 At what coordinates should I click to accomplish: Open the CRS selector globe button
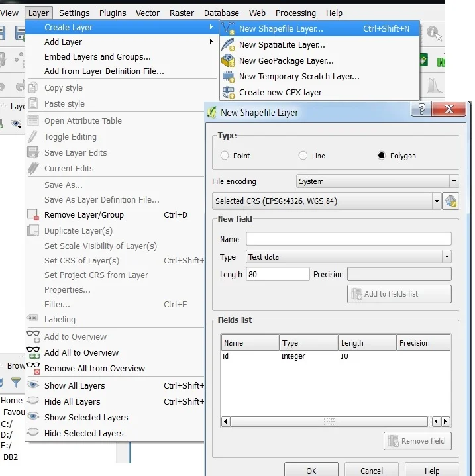(x=450, y=201)
